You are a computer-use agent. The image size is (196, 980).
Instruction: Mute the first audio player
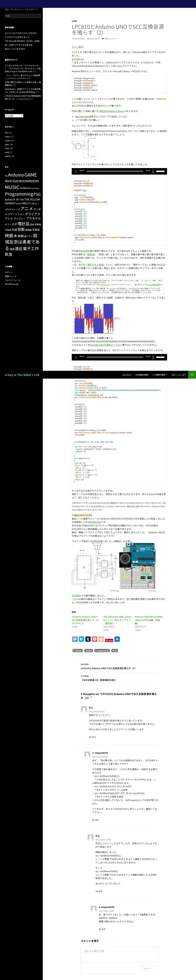(x=153, y=171)
